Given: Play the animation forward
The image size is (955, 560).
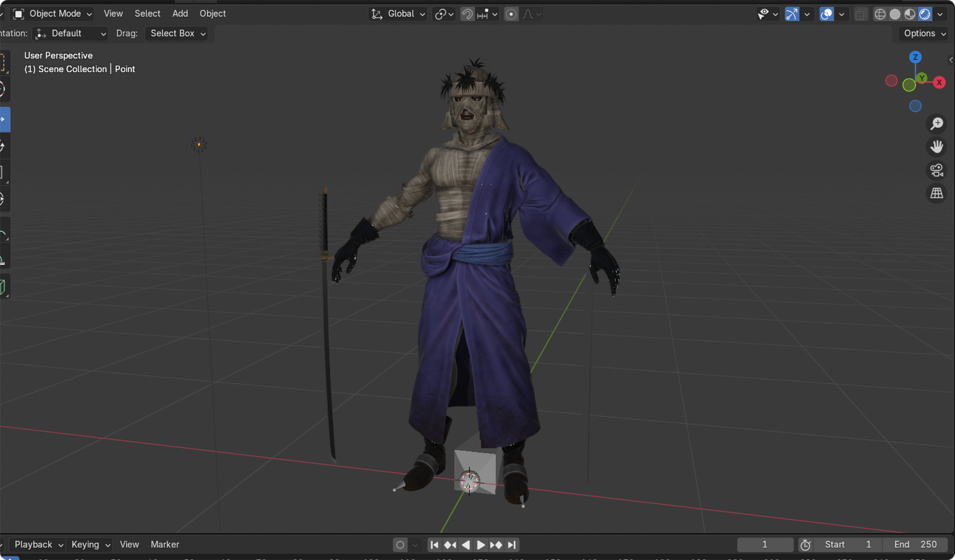Looking at the screenshot, I should pyautogui.click(x=481, y=545).
